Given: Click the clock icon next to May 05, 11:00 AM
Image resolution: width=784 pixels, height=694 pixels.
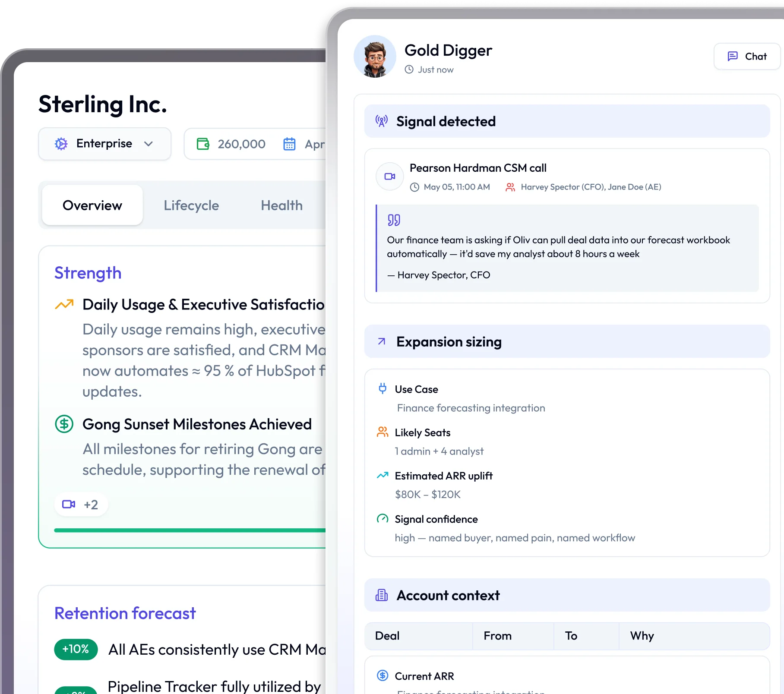Looking at the screenshot, I should pyautogui.click(x=414, y=187).
